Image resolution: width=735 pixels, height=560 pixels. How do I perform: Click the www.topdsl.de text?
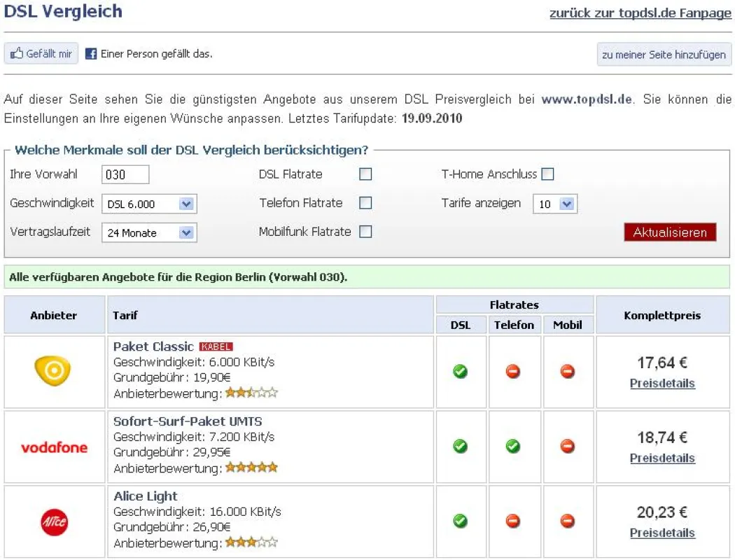click(587, 99)
